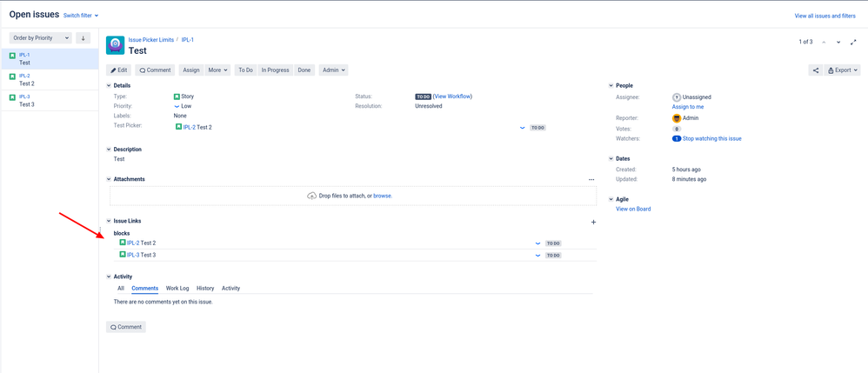
Task: Collapse the People section
Action: click(x=611, y=86)
